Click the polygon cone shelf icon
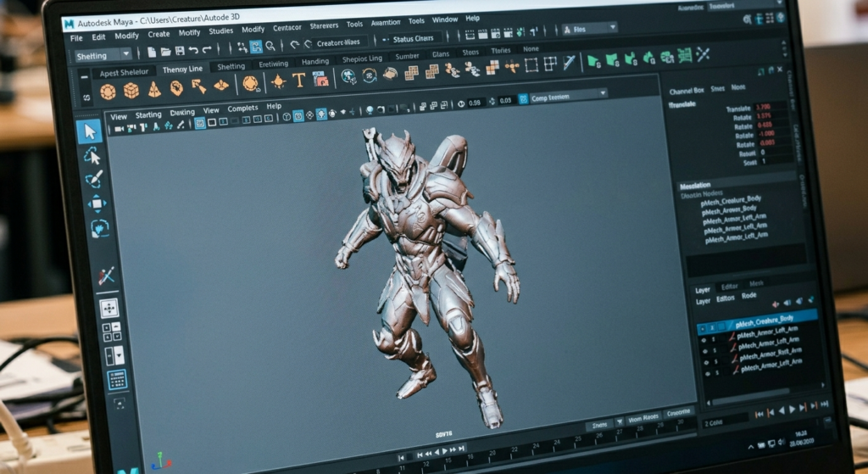Image resolution: width=868 pixels, height=474 pixels. 154,89
